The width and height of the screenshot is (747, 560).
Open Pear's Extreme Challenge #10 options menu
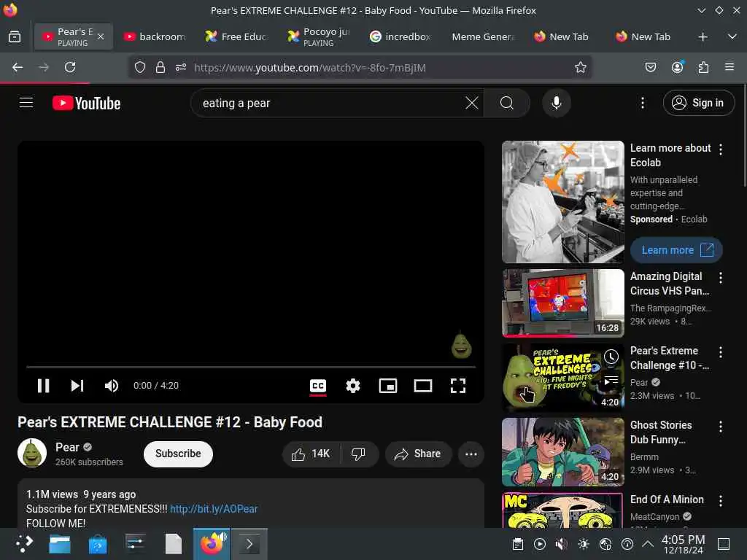pyautogui.click(x=720, y=352)
